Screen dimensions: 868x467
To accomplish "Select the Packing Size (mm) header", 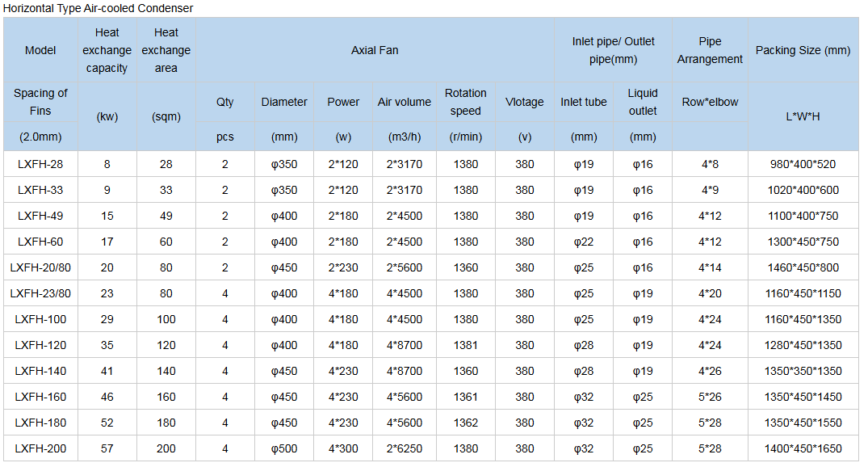I will [x=803, y=50].
